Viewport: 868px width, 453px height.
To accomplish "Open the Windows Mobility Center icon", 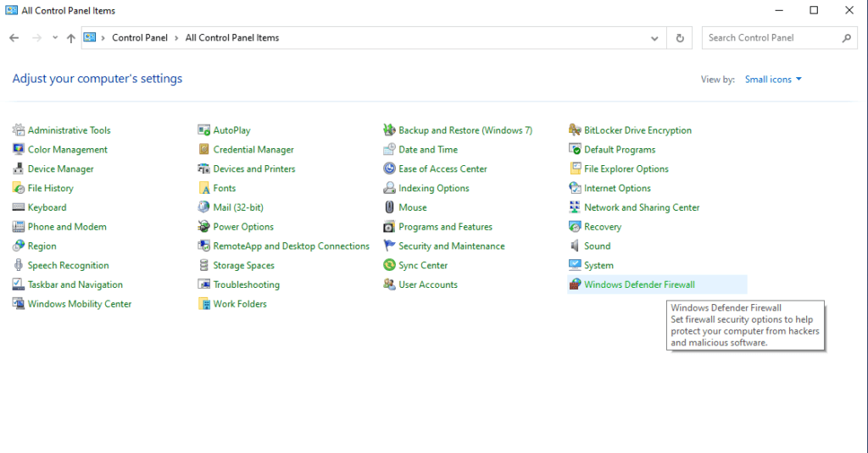I will pos(19,304).
